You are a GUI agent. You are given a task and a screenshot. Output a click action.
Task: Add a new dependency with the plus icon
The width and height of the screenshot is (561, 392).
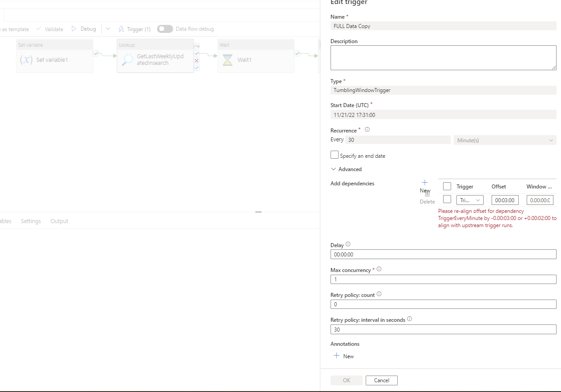coord(424,181)
